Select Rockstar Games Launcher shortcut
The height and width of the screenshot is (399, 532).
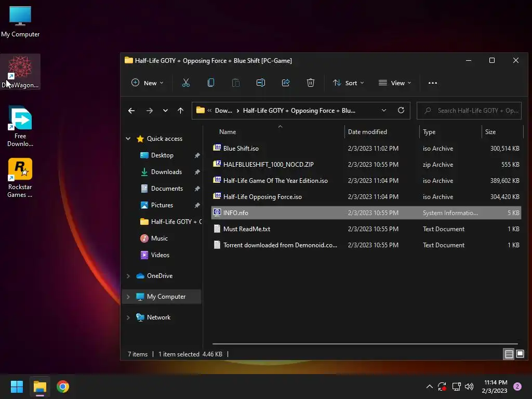[20, 178]
